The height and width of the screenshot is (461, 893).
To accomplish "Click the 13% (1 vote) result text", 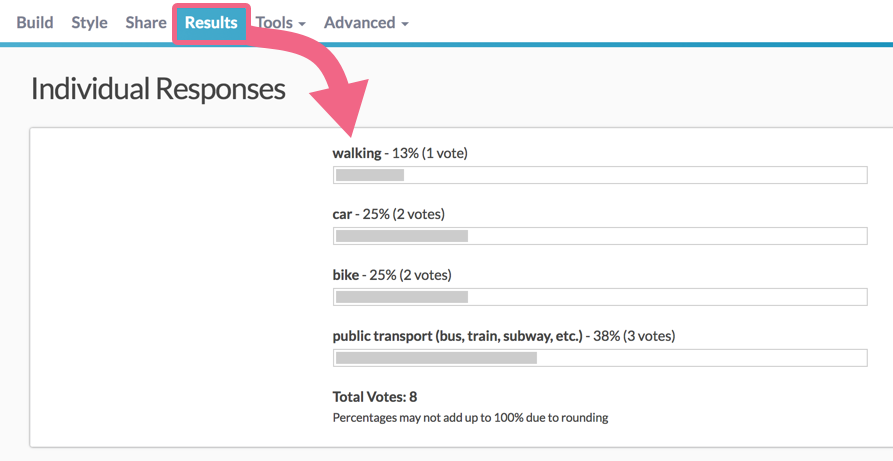I will tap(430, 153).
